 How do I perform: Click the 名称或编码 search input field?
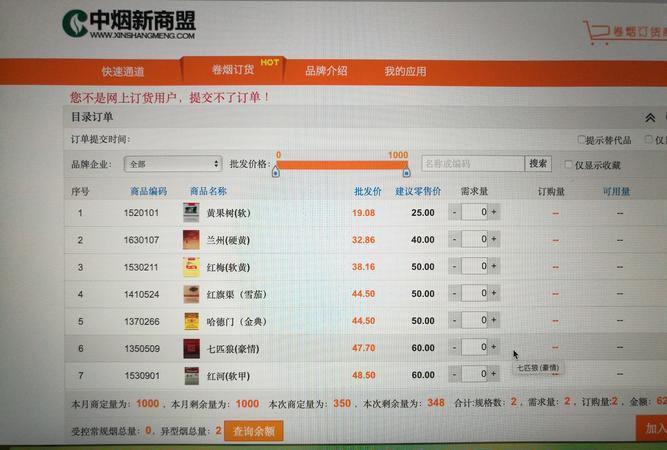pyautogui.click(x=473, y=164)
